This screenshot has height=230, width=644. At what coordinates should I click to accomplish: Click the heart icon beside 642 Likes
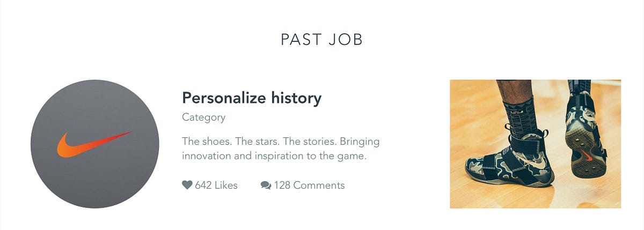(187, 185)
